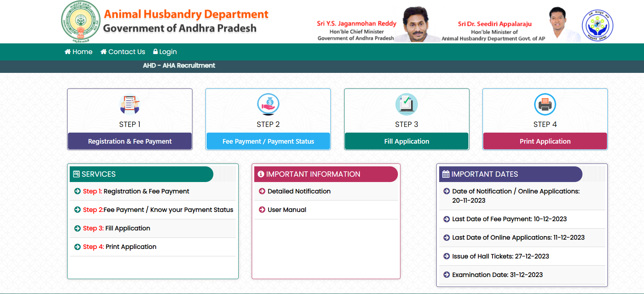The image size is (644, 294).
Task: Open the User Manual link
Action: [x=287, y=210]
